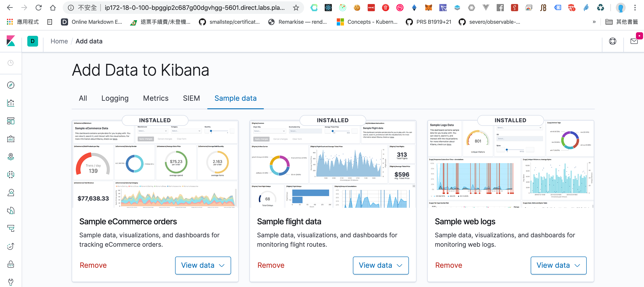This screenshot has height=287, width=644.
Task: Expand View data for Sample web logs
Action: point(558,265)
